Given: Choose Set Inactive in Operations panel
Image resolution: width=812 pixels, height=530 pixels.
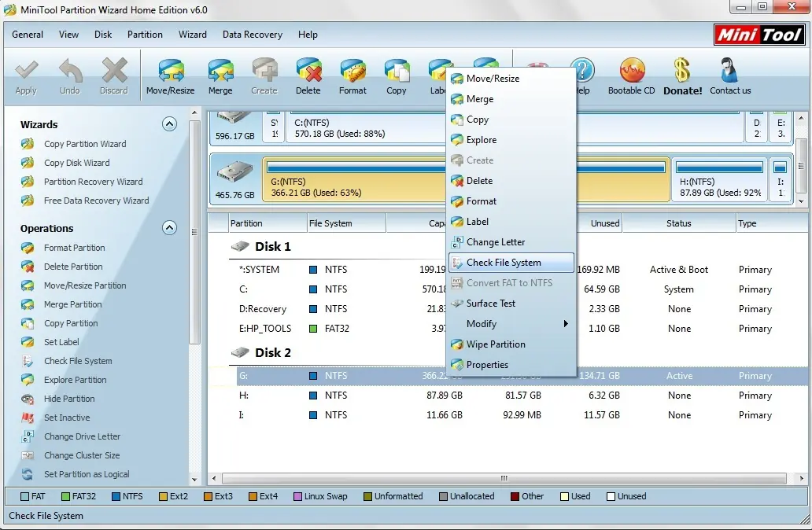Looking at the screenshot, I should 67,418.
